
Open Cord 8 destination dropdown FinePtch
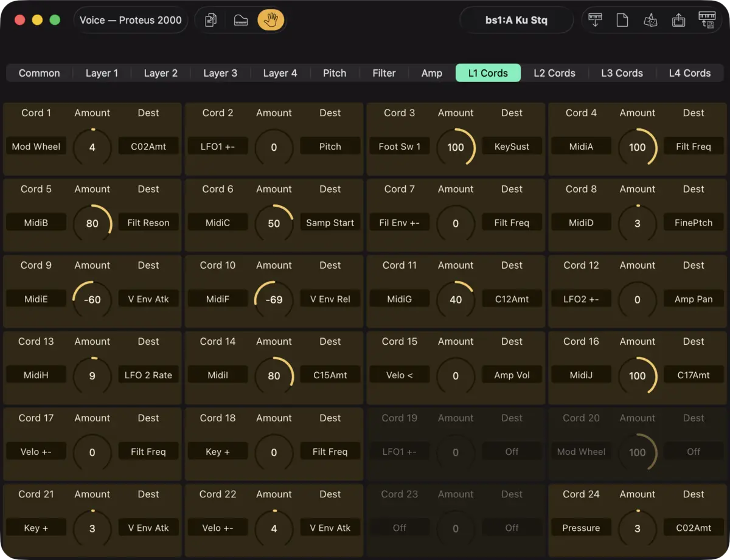coord(693,223)
